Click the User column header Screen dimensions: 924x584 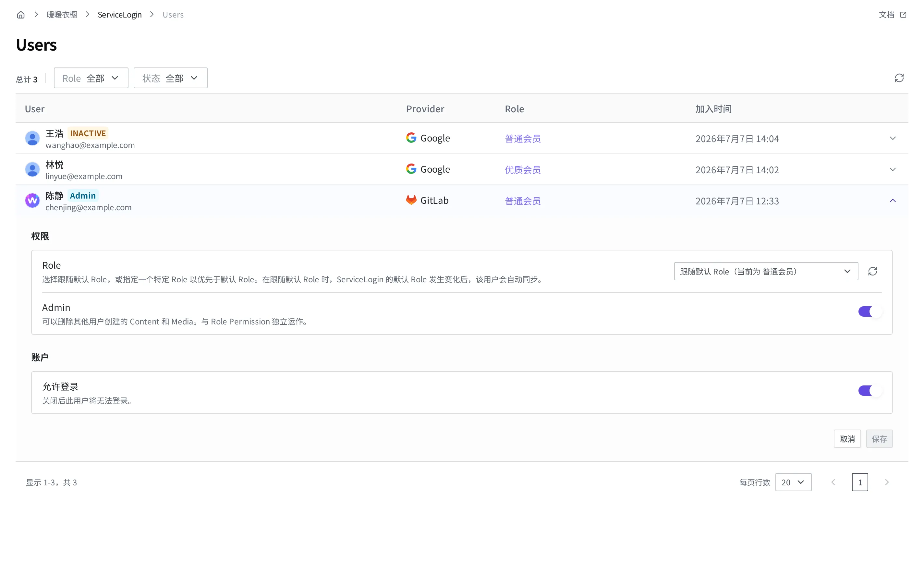[x=34, y=109]
